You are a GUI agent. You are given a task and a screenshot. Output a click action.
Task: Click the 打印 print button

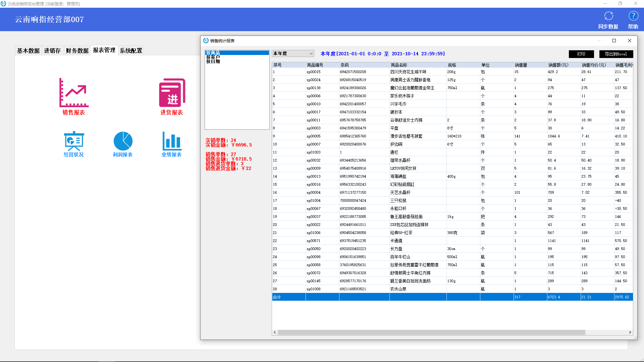[581, 54]
